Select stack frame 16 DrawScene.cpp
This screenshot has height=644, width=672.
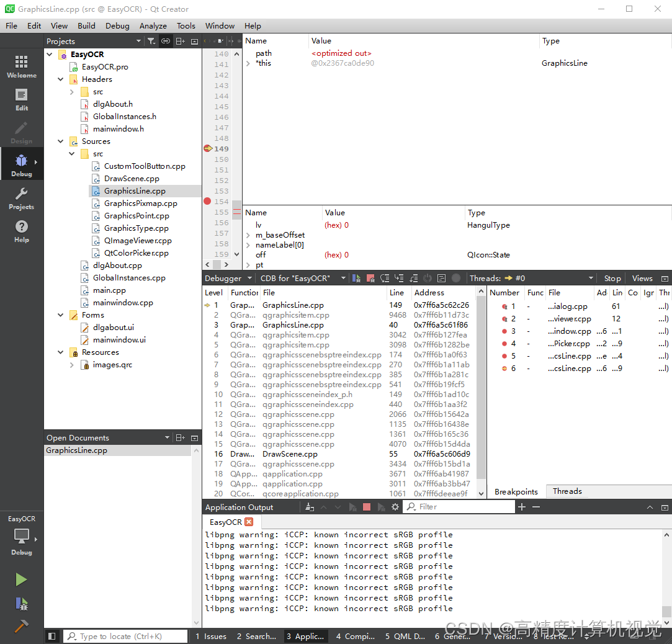339,454
